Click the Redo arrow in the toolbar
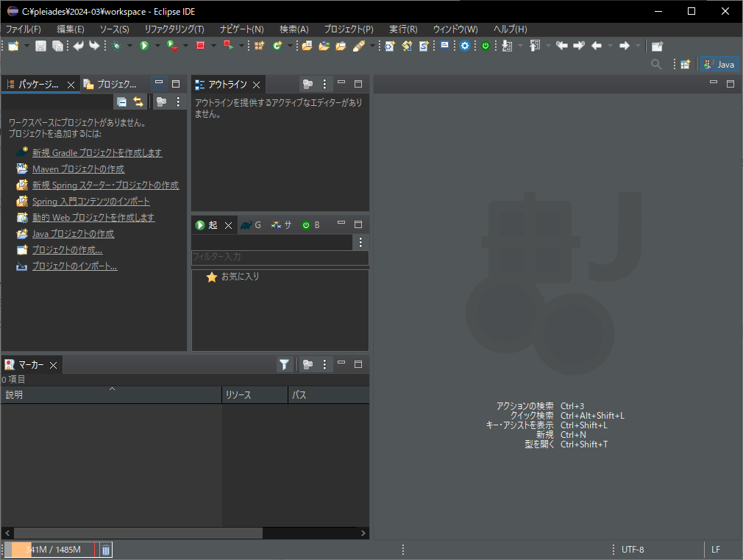 point(94,46)
